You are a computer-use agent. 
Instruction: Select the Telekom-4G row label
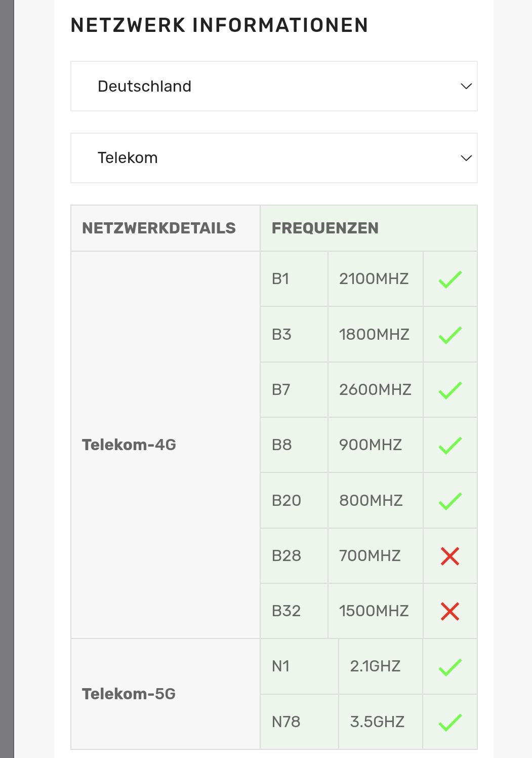click(x=129, y=445)
